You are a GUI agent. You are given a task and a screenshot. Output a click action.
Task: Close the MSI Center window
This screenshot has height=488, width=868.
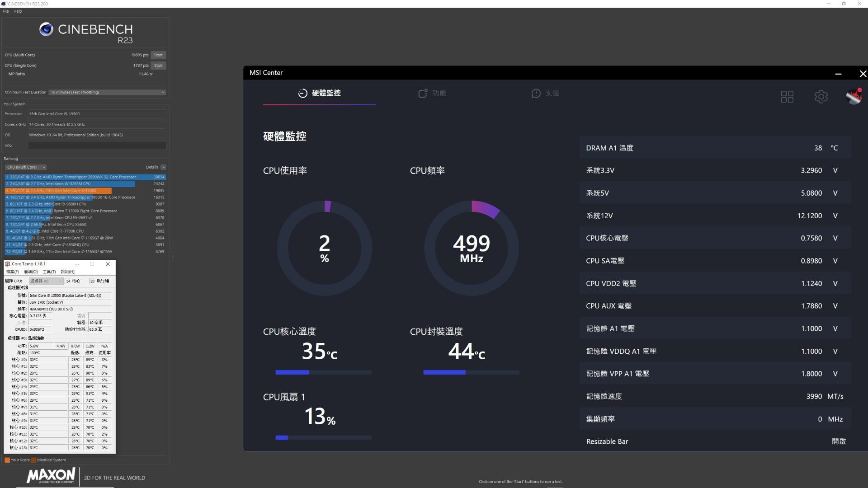tap(863, 73)
